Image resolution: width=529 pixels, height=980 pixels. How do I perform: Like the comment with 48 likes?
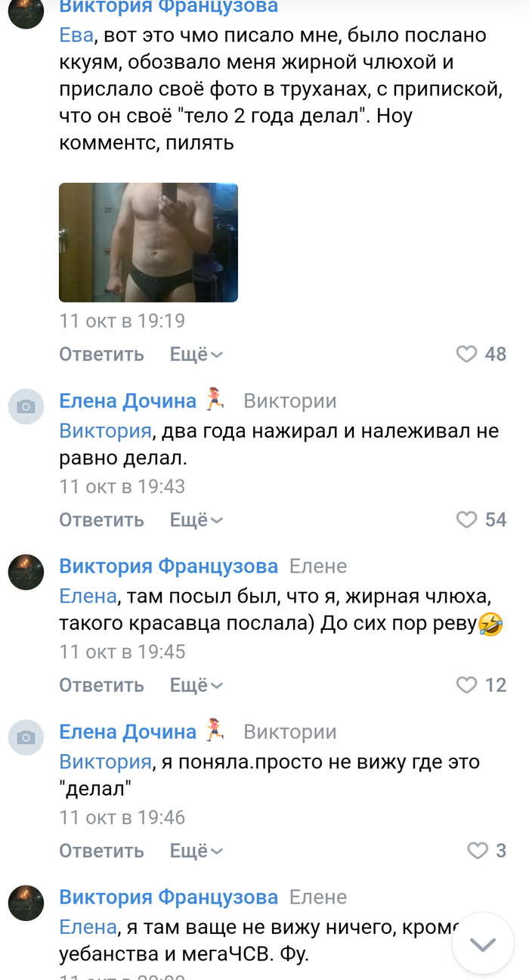[467, 354]
